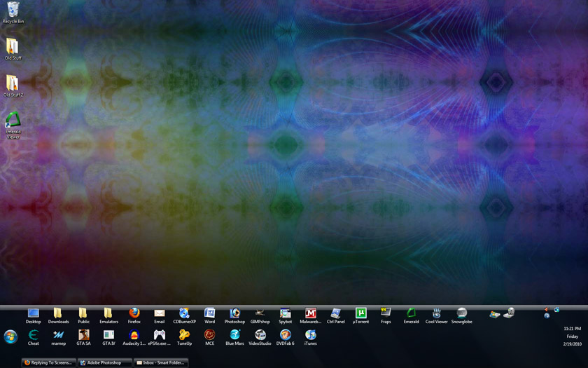The height and width of the screenshot is (368, 588).
Task: Click the red speaker volume tray icon
Action: [x=547, y=310]
